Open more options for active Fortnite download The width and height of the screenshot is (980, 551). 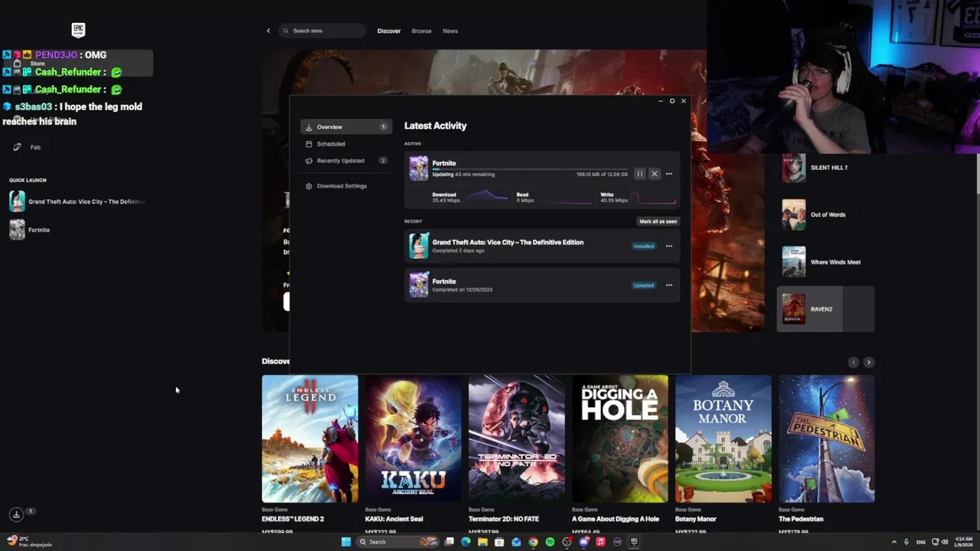(669, 174)
